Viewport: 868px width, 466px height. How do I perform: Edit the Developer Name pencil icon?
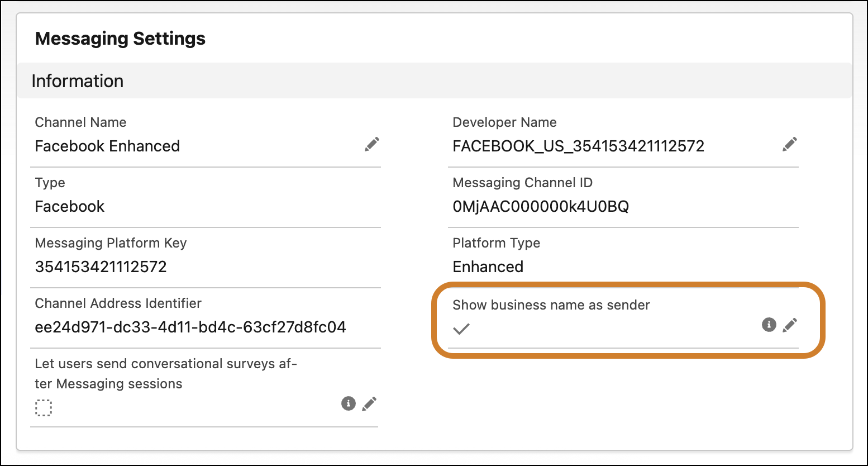(790, 144)
